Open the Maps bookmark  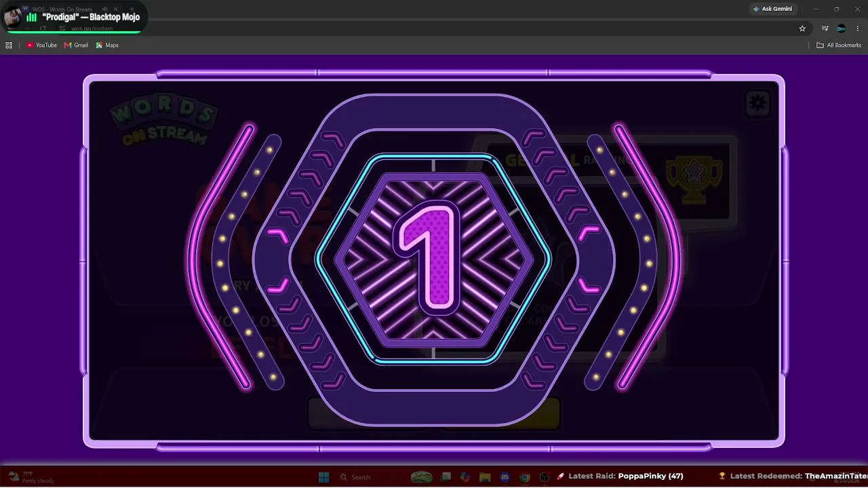click(x=107, y=45)
